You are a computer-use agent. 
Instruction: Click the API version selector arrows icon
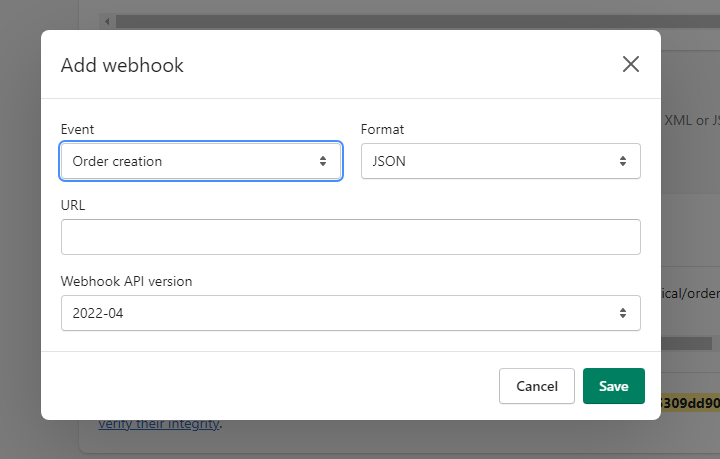(x=622, y=313)
